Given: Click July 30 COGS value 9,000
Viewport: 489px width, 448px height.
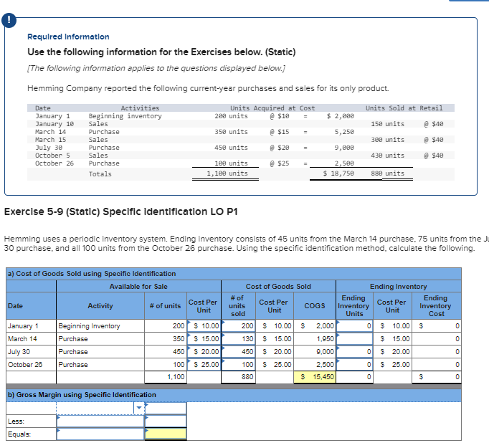Looking at the screenshot, I should (315, 352).
